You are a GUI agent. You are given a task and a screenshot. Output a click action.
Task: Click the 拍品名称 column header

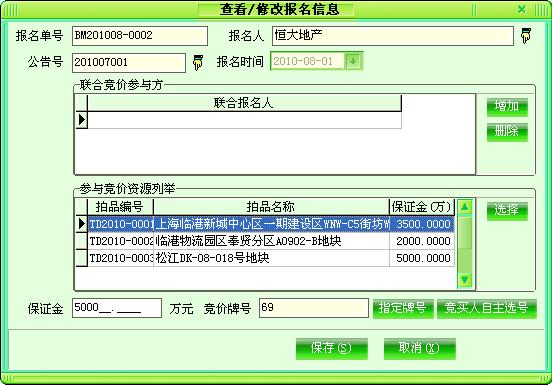pyautogui.click(x=271, y=207)
